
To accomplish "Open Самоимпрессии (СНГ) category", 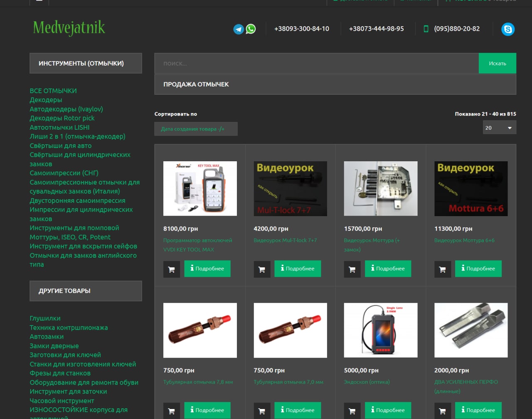I will 64,173.
